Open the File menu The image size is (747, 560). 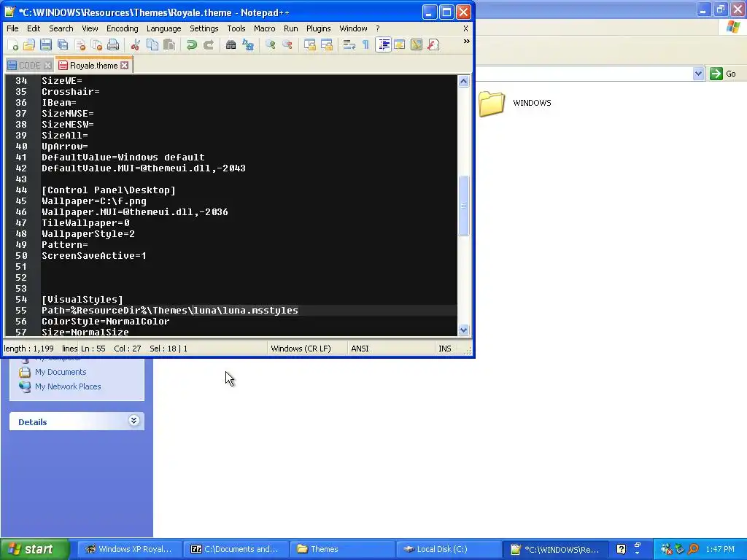13,28
